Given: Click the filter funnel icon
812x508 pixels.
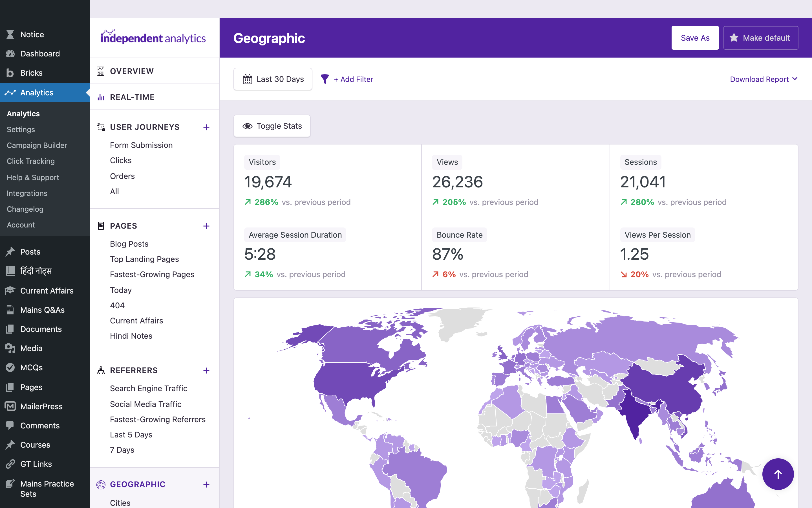Looking at the screenshot, I should (325, 79).
